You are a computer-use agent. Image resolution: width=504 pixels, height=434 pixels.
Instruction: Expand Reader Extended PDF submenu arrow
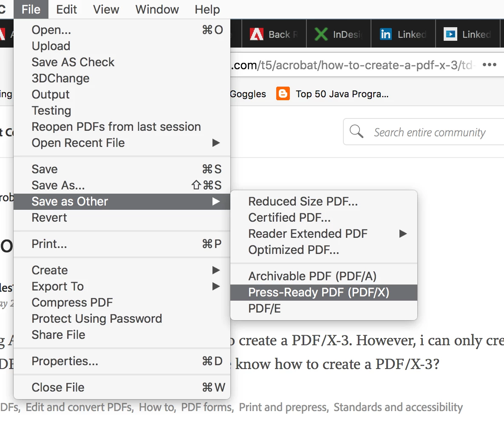(x=403, y=234)
